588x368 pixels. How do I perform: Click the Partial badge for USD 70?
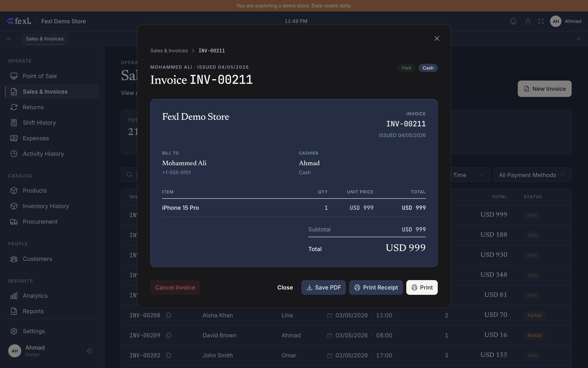click(x=534, y=315)
